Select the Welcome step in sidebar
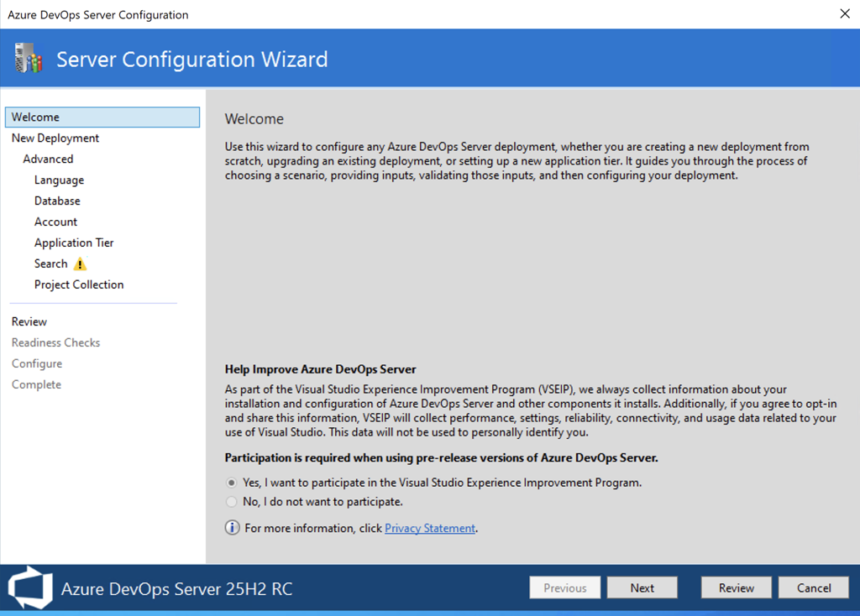This screenshot has width=860, height=616. [x=102, y=117]
